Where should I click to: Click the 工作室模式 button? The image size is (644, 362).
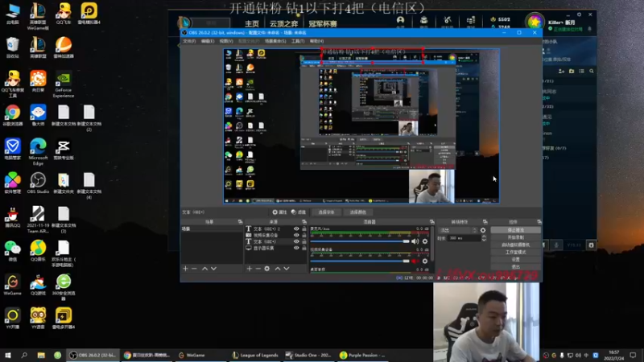(515, 253)
